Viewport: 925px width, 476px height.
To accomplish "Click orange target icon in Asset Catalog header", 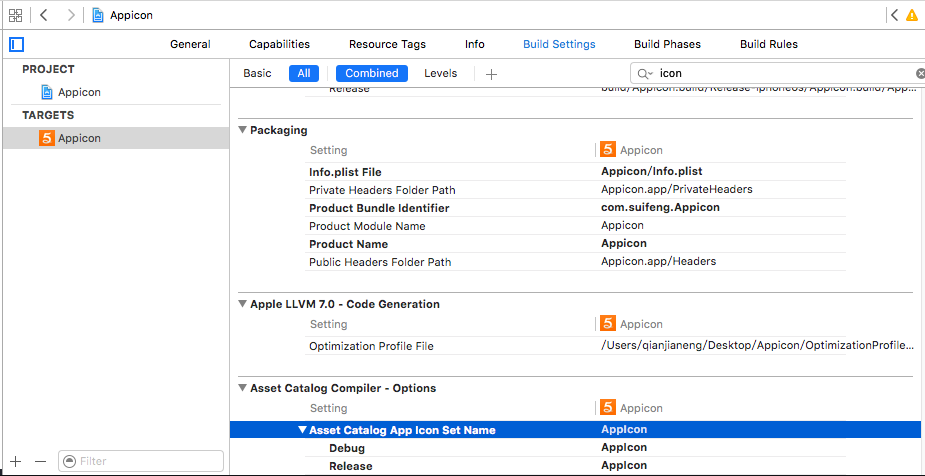I will click(608, 407).
